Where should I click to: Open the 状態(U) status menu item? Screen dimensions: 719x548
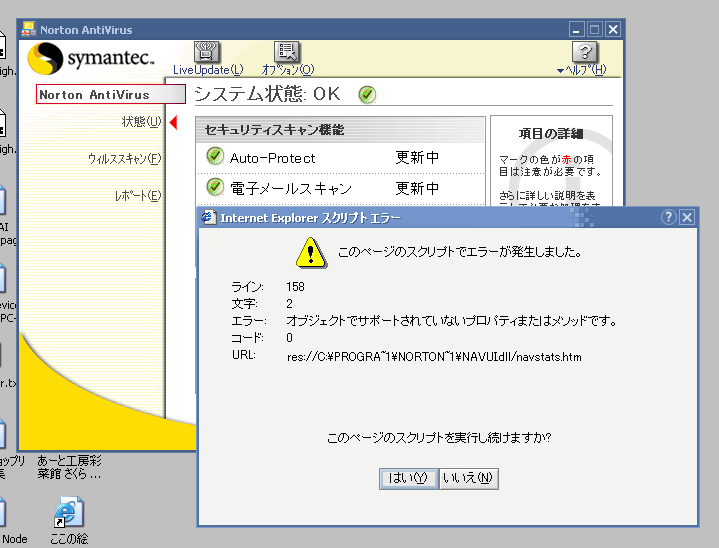point(142,122)
